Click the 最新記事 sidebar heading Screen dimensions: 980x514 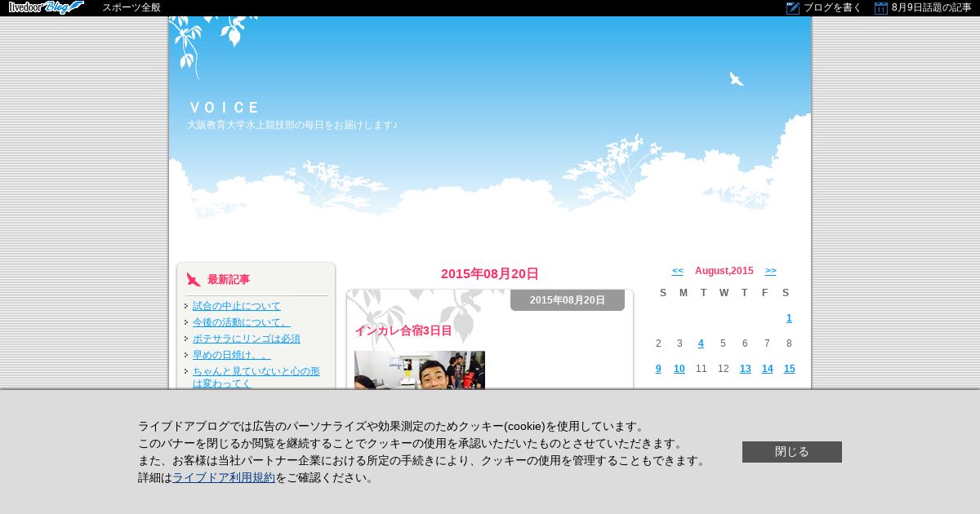point(229,280)
